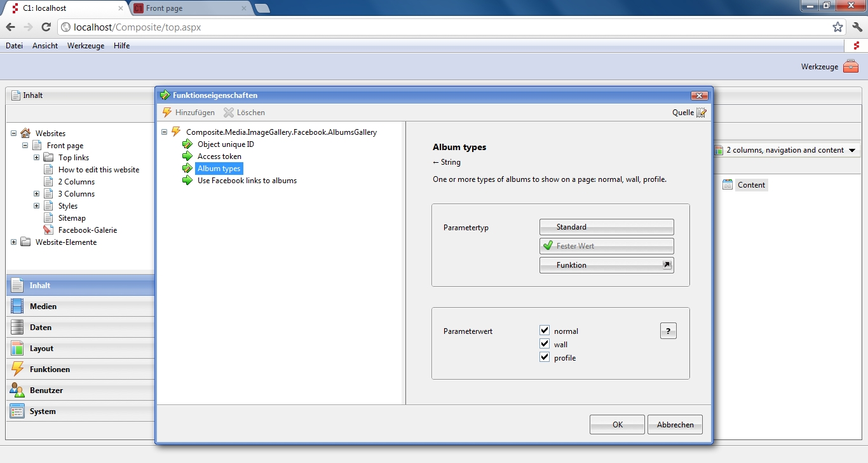Image resolution: width=868 pixels, height=463 pixels.
Task: Click the Quelle source edit icon
Action: coord(701,113)
